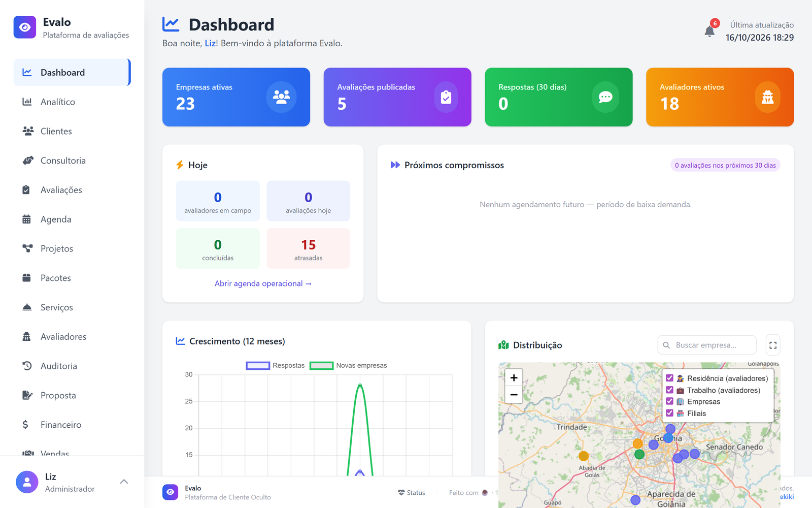Image resolution: width=812 pixels, height=508 pixels.
Task: Click the notification bell icon
Action: [709, 31]
